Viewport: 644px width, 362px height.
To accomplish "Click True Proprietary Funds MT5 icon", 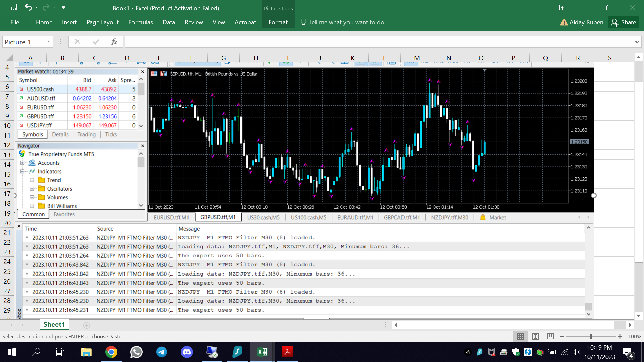I will click(x=22, y=154).
